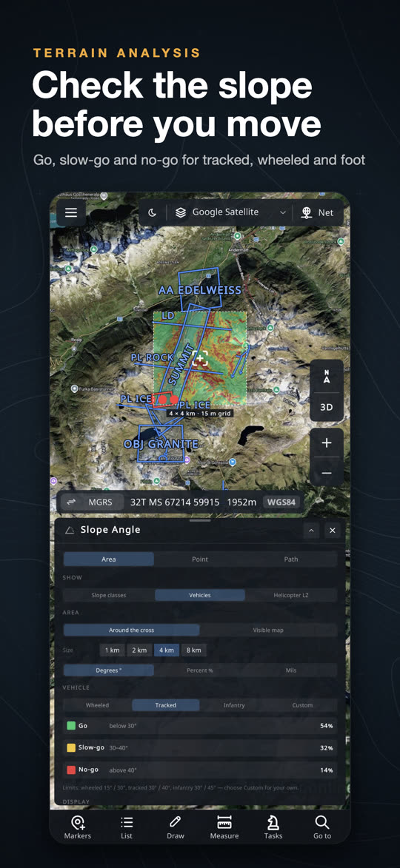Open the Net button

pos(318,212)
